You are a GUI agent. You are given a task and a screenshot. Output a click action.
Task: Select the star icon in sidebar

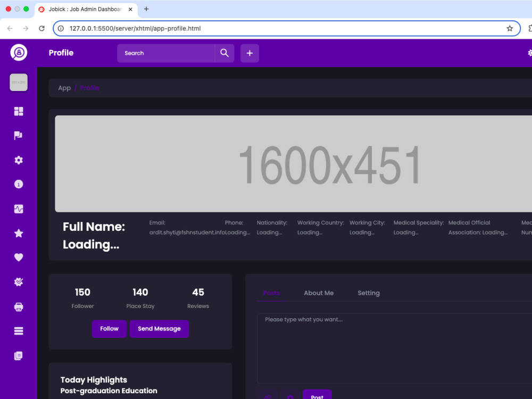pyautogui.click(x=19, y=233)
